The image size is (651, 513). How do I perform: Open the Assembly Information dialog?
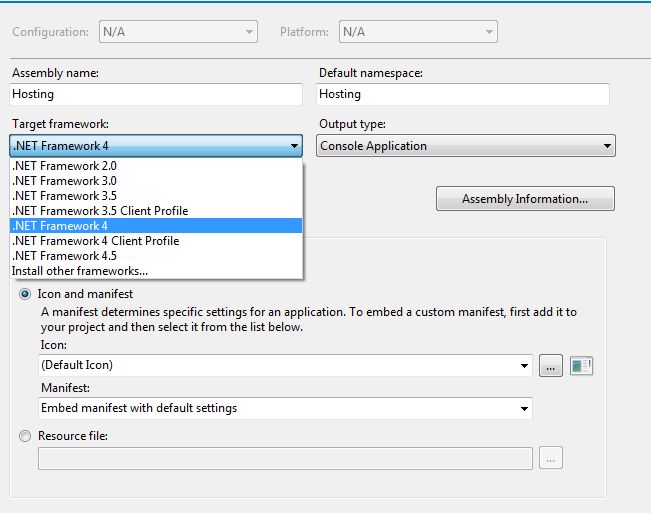pyautogui.click(x=525, y=199)
